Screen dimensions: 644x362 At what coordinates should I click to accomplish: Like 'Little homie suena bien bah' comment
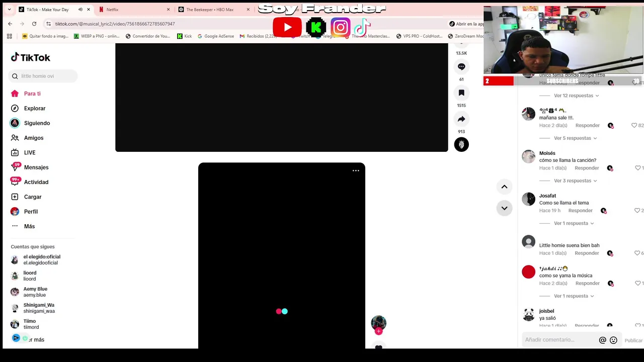coord(637,253)
